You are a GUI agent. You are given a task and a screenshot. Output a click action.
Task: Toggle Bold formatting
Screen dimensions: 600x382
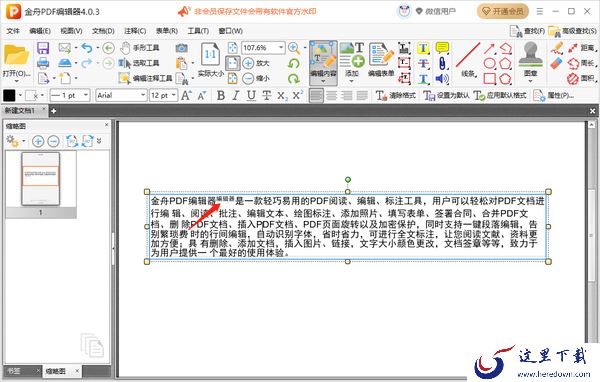pos(221,95)
